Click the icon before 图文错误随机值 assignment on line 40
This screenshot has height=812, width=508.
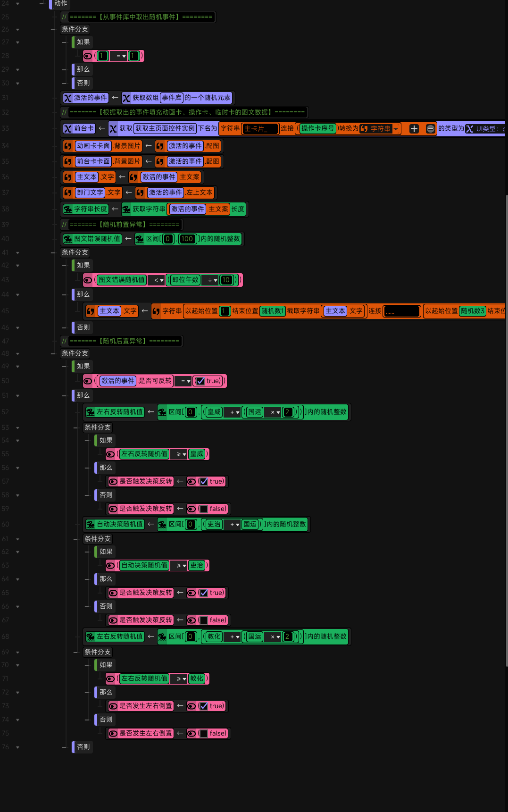click(68, 239)
